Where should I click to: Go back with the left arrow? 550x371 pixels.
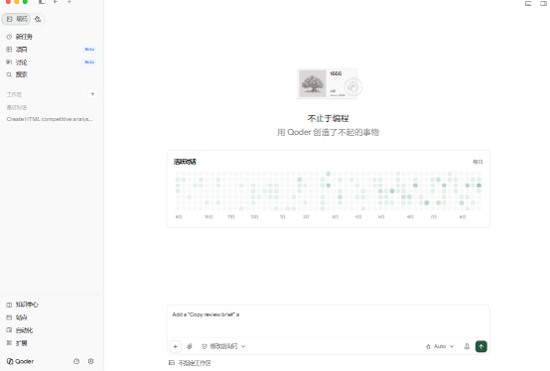(x=55, y=2)
